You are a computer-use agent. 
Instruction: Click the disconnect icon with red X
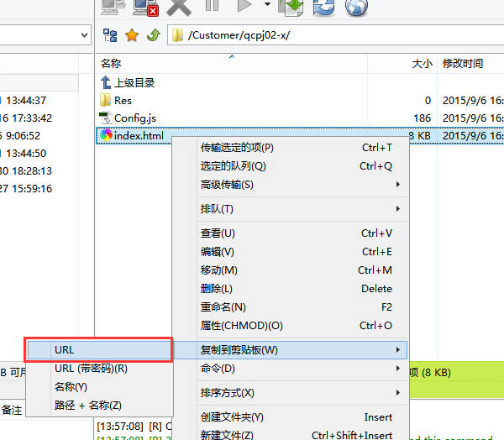point(144,7)
